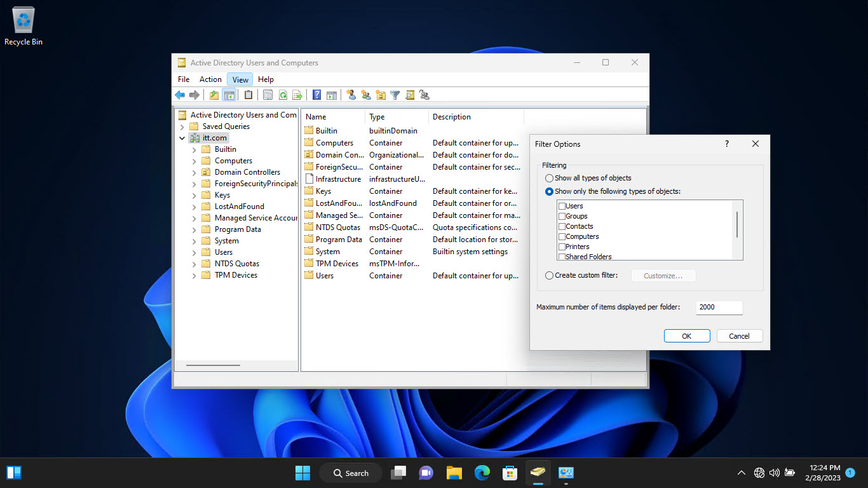Screen dimensions: 868x488
Task: Check the Printers filter checkbox
Action: (x=562, y=246)
